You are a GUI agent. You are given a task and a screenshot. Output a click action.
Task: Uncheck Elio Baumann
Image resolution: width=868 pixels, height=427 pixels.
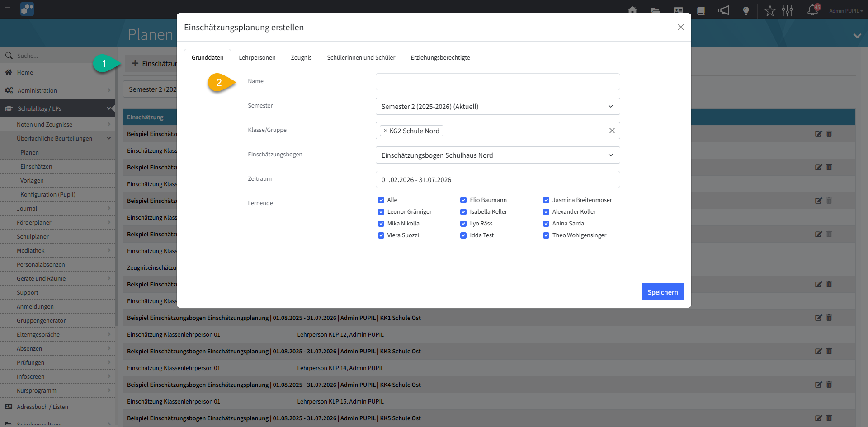(463, 200)
